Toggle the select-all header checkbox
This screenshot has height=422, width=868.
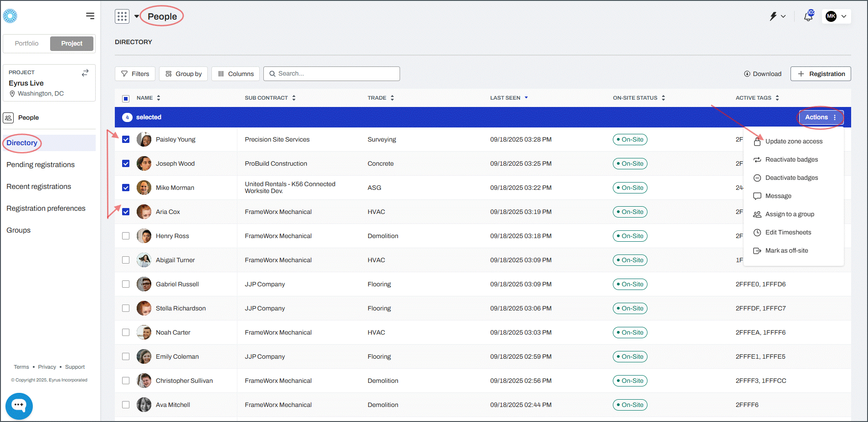126,98
